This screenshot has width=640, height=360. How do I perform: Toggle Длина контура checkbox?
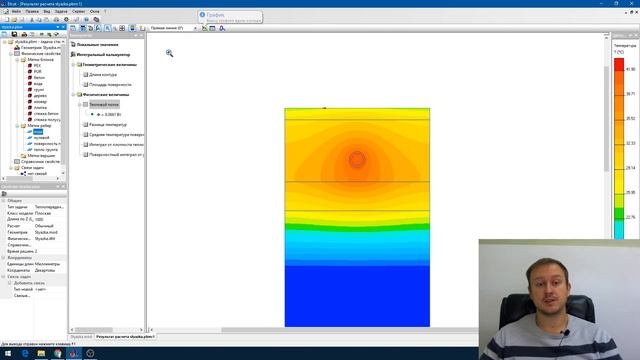tap(86, 75)
